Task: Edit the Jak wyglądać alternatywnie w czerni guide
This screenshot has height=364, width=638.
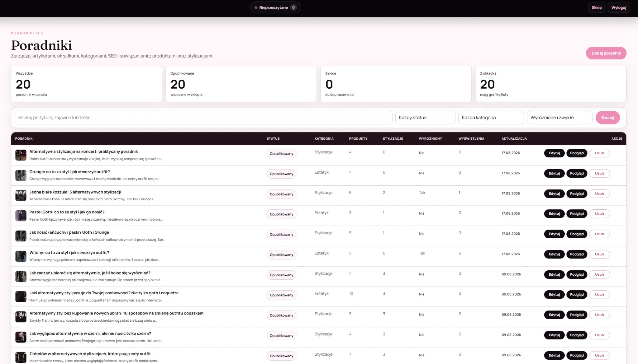Action: tap(554, 335)
